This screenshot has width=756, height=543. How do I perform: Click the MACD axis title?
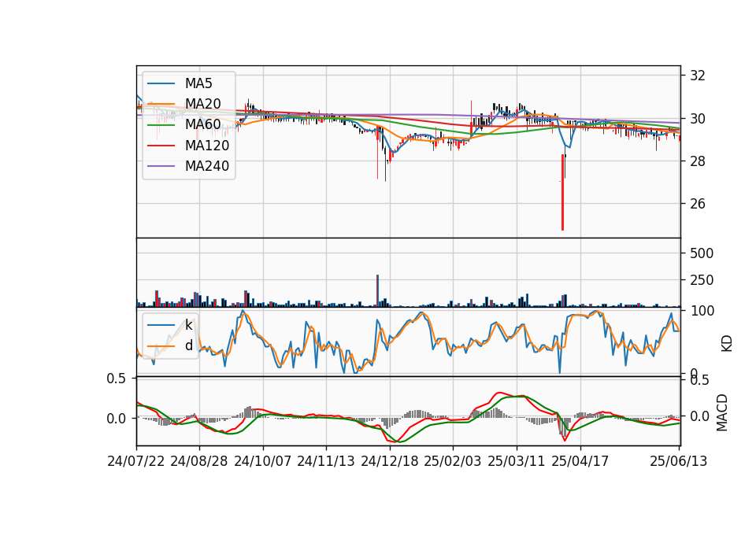pos(722,412)
